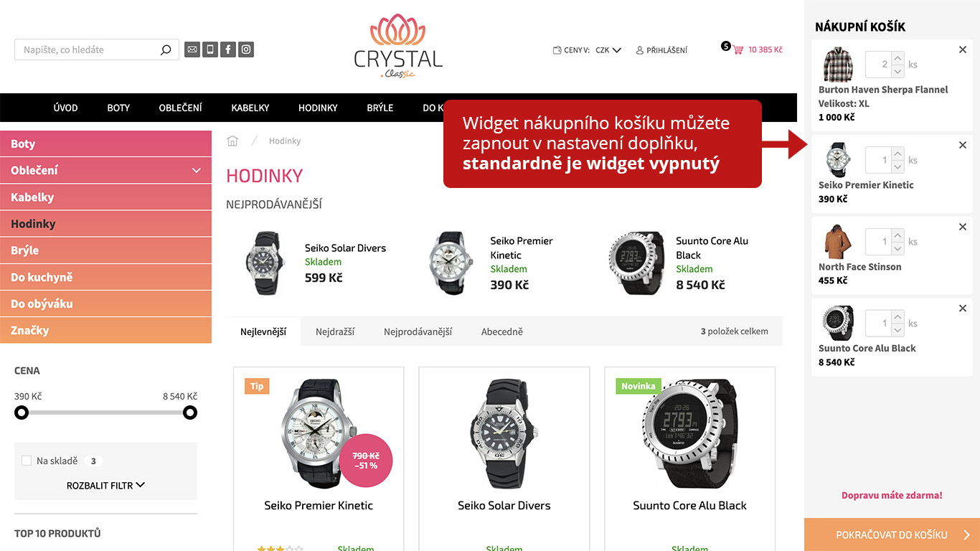This screenshot has width=980, height=551.
Task: Remove Burton Haven Sherpa Flannel from cart
Action: 963,50
